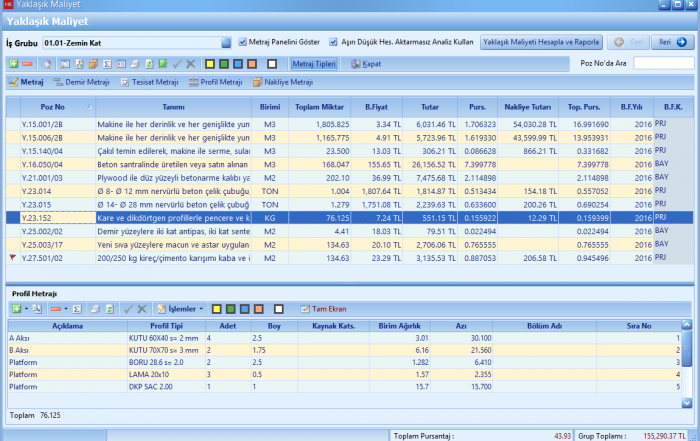The width and height of the screenshot is (700, 441).
Task: Click the green add row icon in top toolbar
Action: coord(13,63)
